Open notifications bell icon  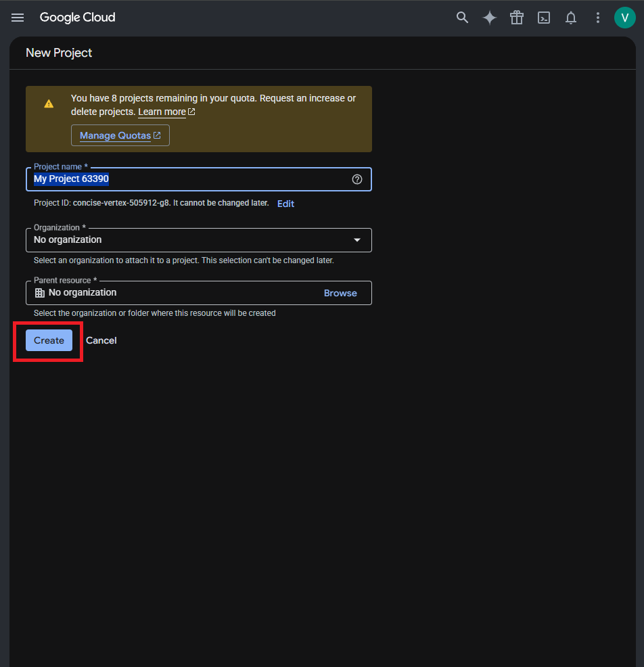[x=571, y=18]
